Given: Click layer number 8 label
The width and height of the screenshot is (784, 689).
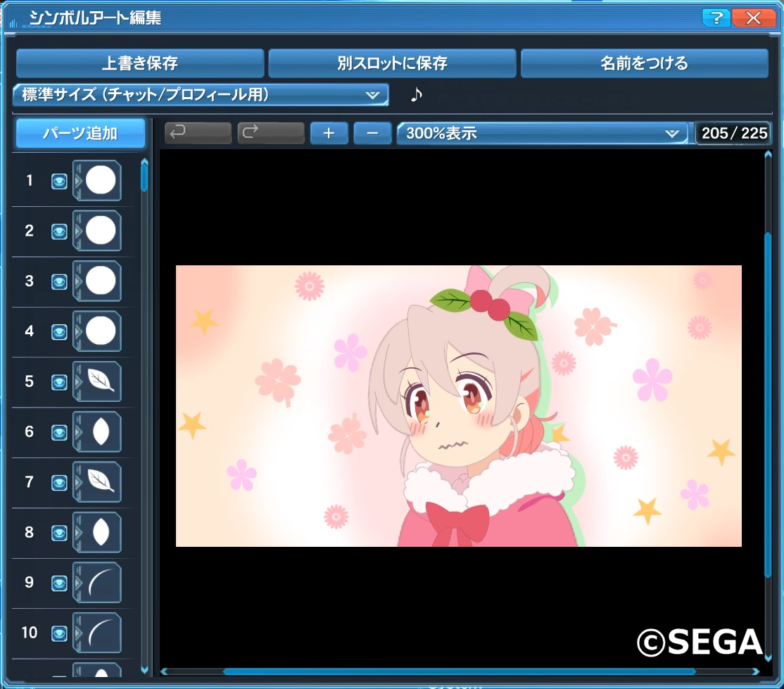Looking at the screenshot, I should click(x=30, y=532).
